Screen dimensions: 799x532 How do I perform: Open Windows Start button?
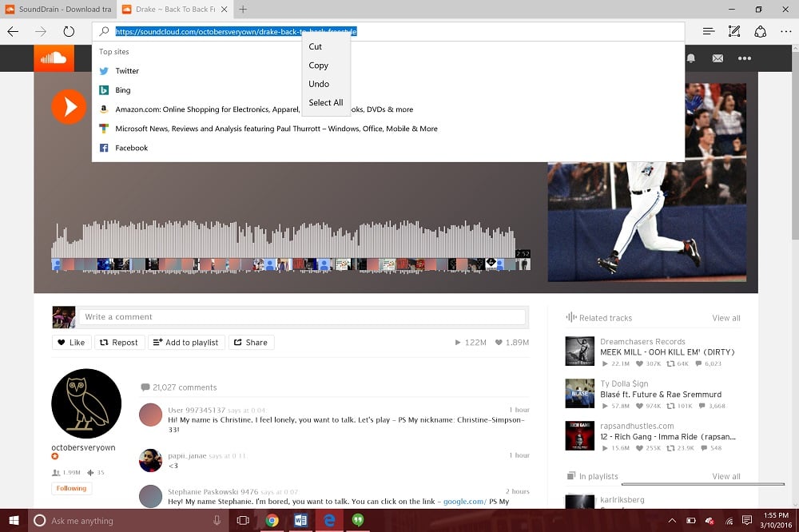(14, 520)
